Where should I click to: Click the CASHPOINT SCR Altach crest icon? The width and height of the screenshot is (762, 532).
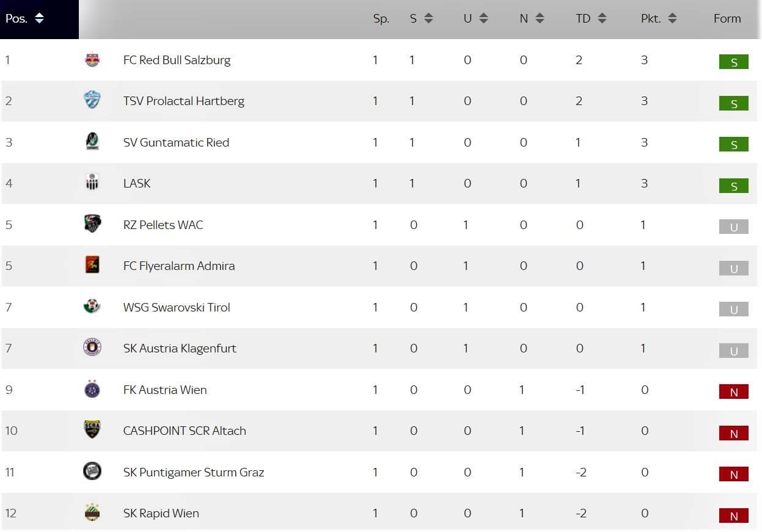92,430
